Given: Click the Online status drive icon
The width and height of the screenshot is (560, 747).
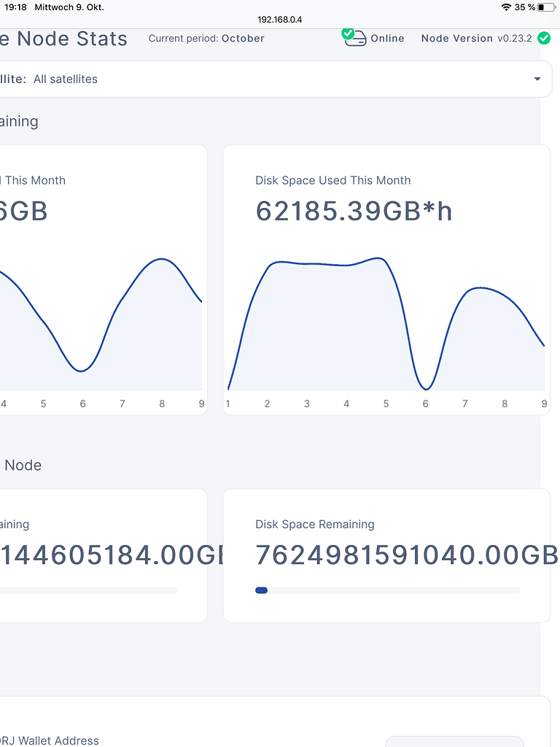Looking at the screenshot, I should (x=354, y=37).
